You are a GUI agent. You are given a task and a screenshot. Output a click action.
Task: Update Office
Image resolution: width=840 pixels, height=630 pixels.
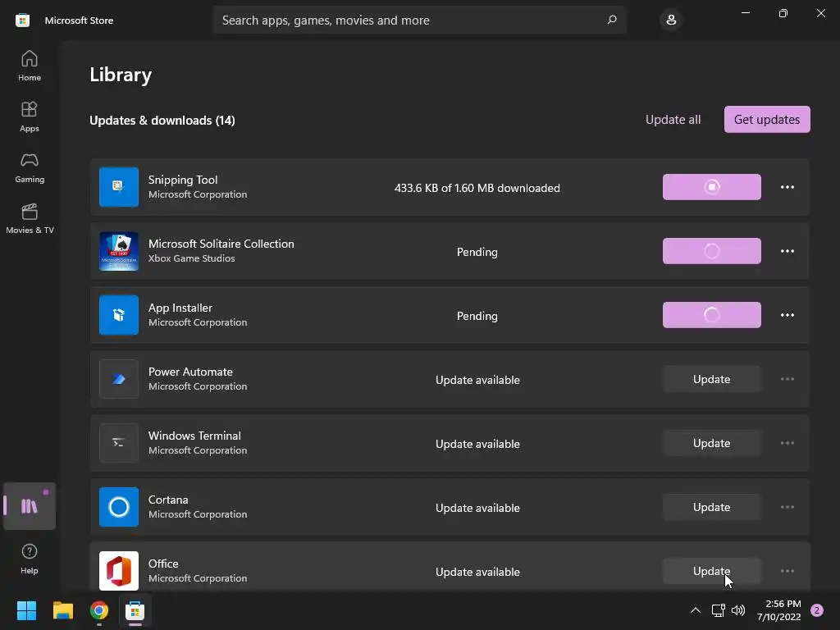[711, 571]
